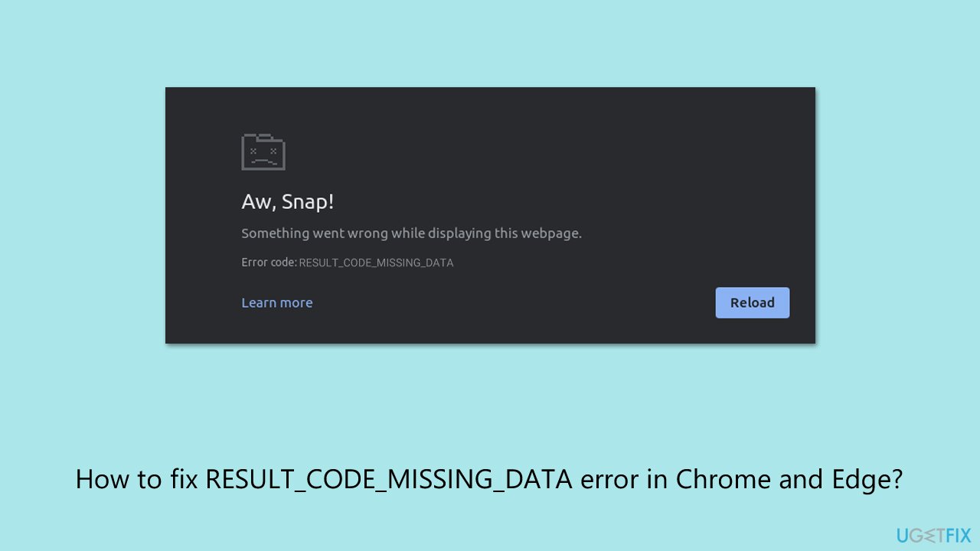The image size is (980, 551).
Task: Open the Learn more link
Action: point(276,302)
